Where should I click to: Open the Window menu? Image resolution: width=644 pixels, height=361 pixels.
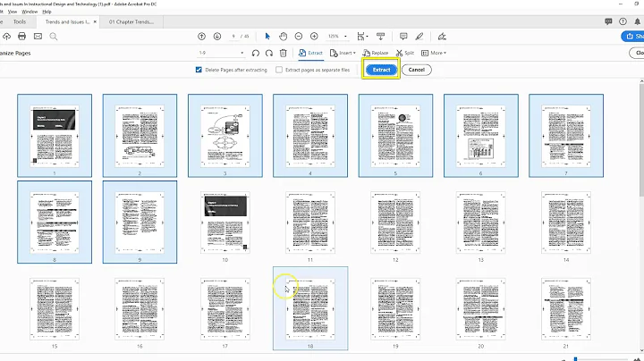30,12
